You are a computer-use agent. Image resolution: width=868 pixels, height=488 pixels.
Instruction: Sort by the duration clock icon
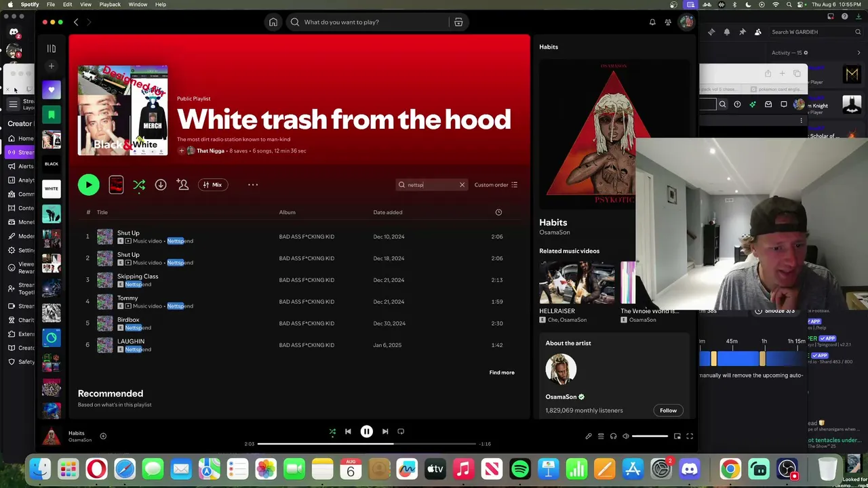pyautogui.click(x=498, y=212)
